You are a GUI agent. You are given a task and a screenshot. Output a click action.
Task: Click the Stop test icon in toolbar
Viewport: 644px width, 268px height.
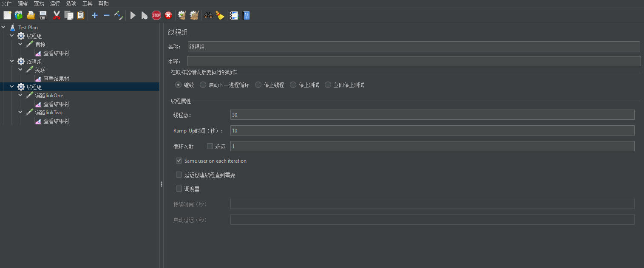click(x=156, y=16)
